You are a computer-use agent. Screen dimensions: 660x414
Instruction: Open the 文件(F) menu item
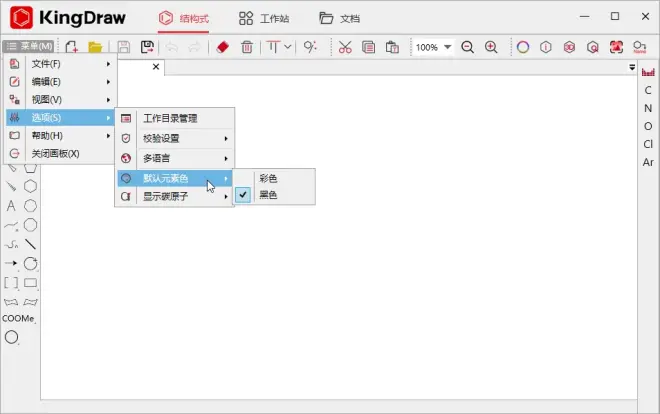[x=60, y=64]
